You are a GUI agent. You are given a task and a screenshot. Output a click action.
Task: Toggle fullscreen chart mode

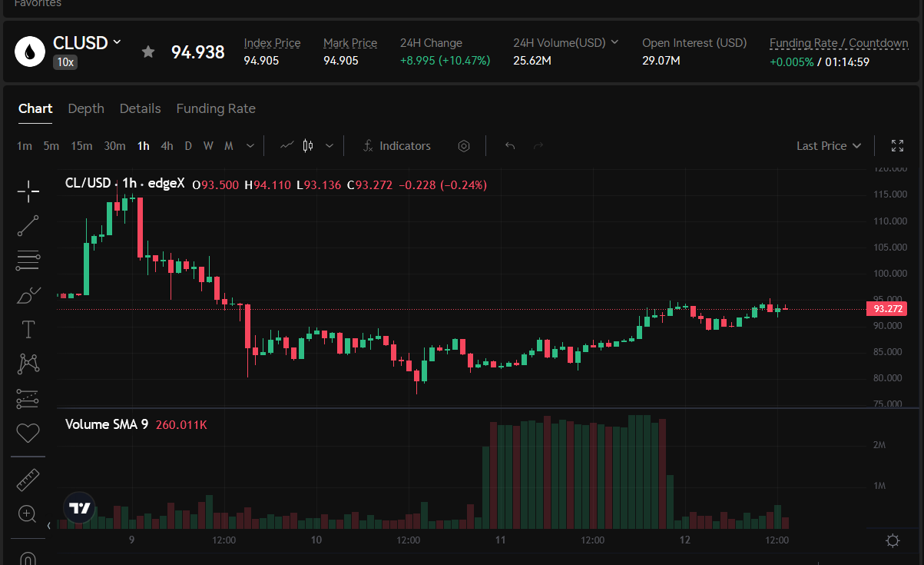pyautogui.click(x=897, y=146)
